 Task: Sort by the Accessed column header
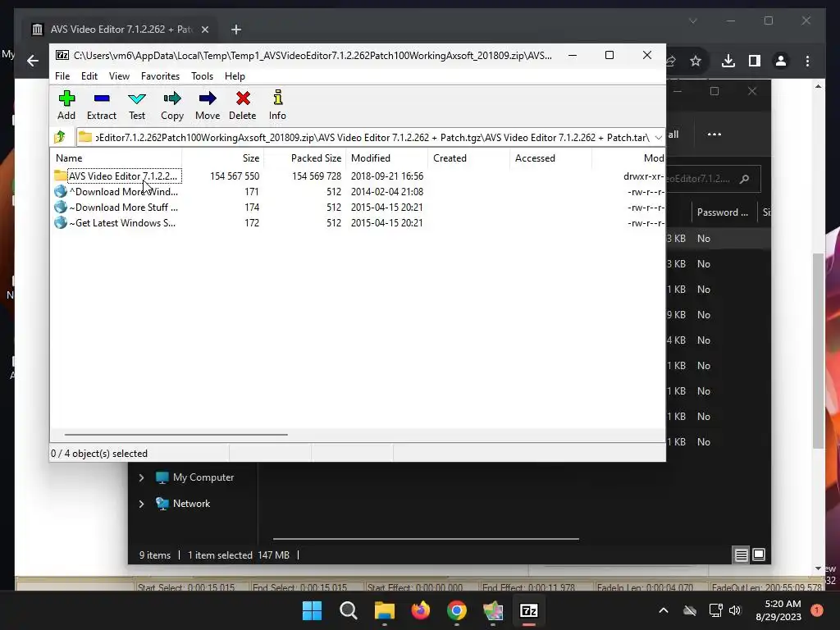click(x=550, y=158)
